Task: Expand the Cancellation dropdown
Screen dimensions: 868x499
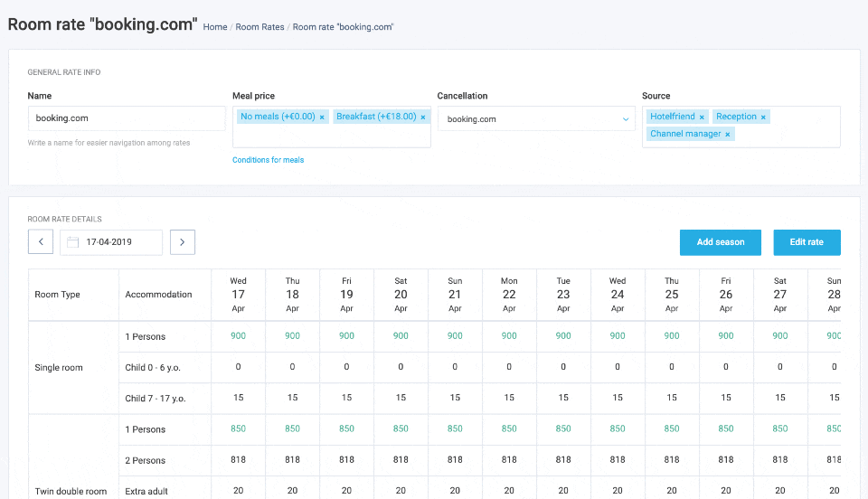Action: [536, 118]
